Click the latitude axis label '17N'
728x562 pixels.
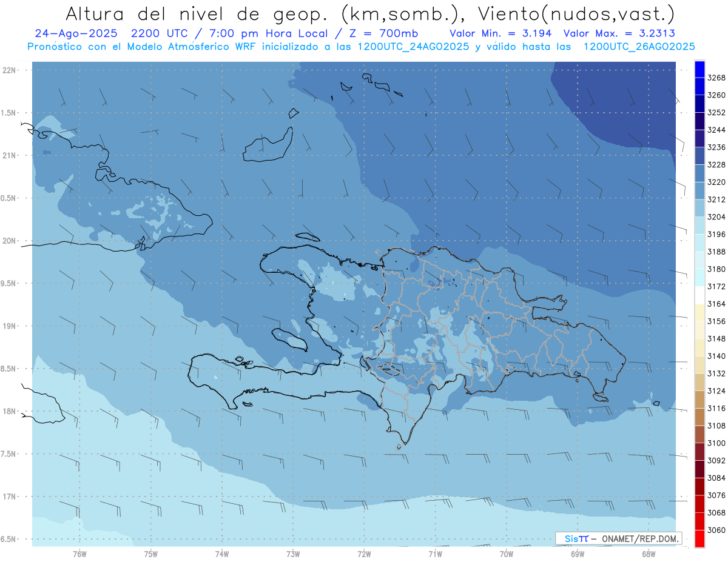pyautogui.click(x=10, y=497)
